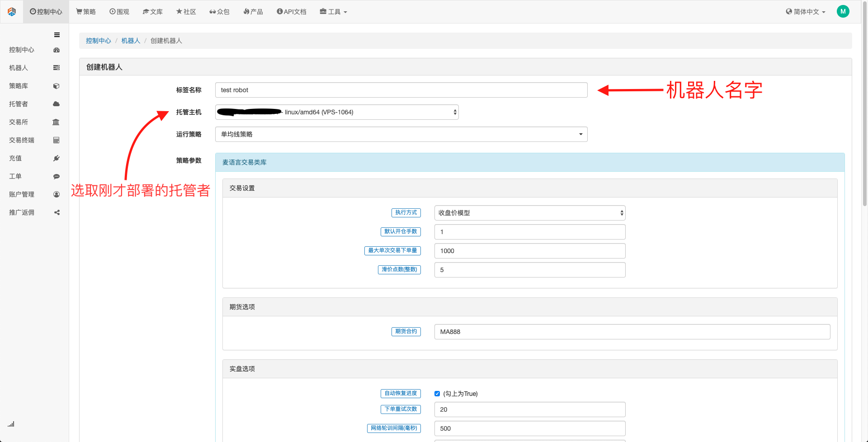Open the 托管主机 host dropdown
Screen dimensions: 868x442
pos(337,112)
